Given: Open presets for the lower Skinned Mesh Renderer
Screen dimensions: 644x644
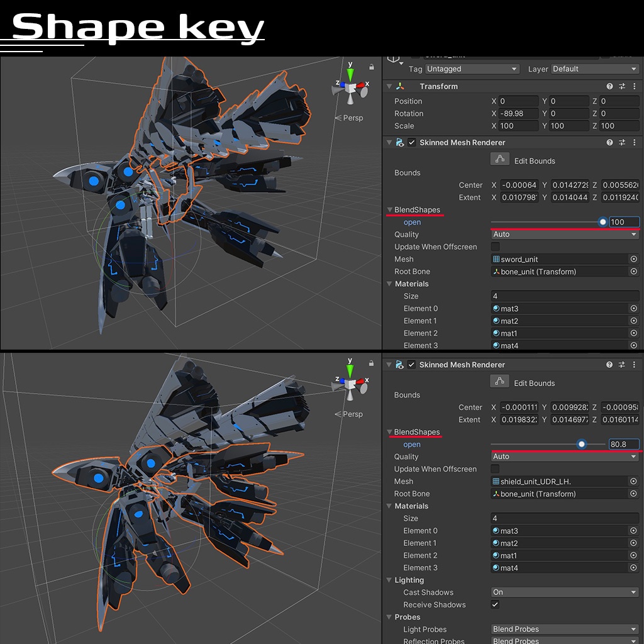Looking at the screenshot, I should (x=621, y=365).
